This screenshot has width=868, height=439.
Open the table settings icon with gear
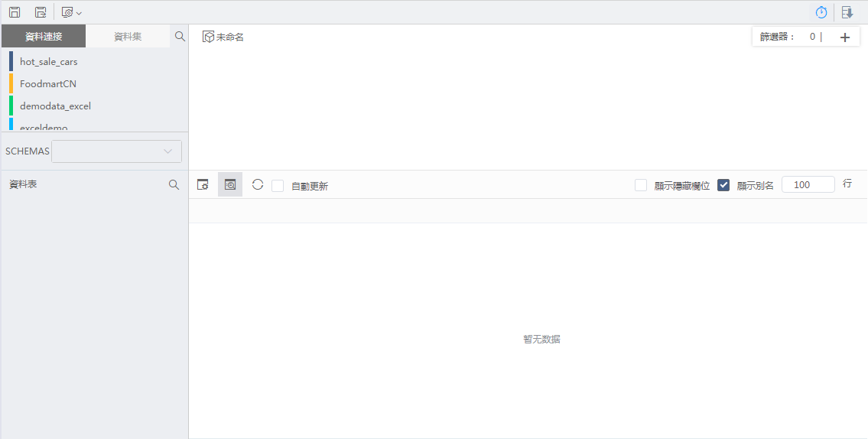[203, 184]
